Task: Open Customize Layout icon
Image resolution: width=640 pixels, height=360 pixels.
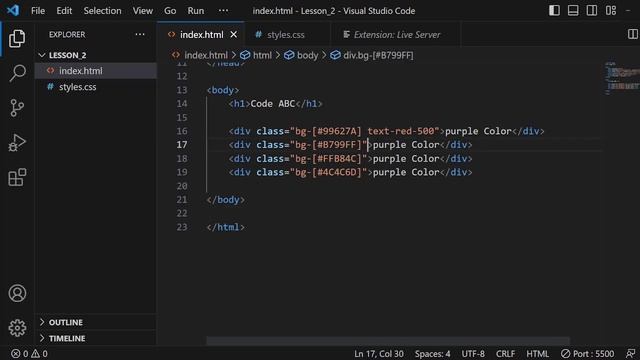Action: click(x=611, y=11)
